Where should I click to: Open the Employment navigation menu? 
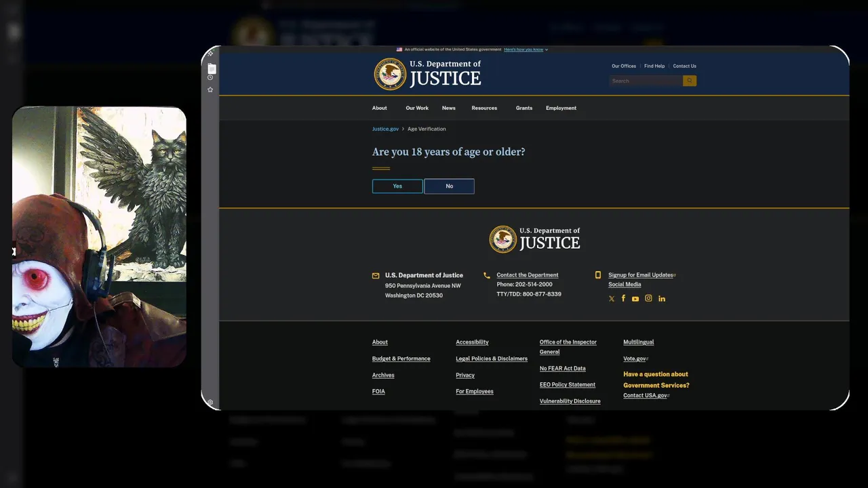(561, 108)
